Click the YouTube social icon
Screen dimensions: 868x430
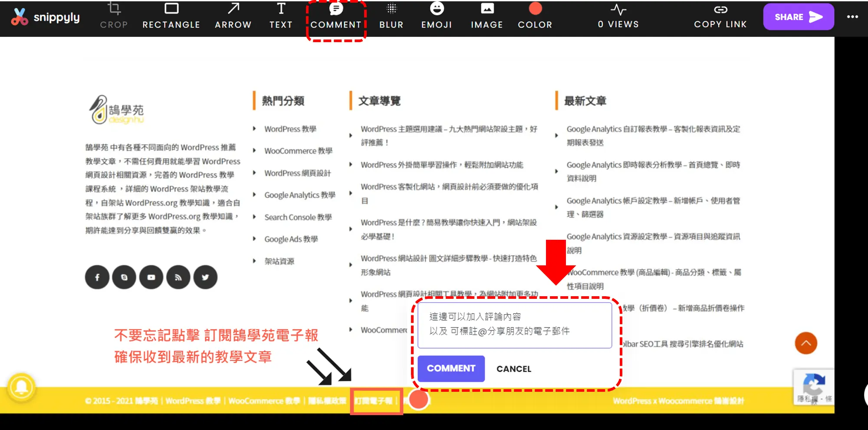pyautogui.click(x=151, y=277)
